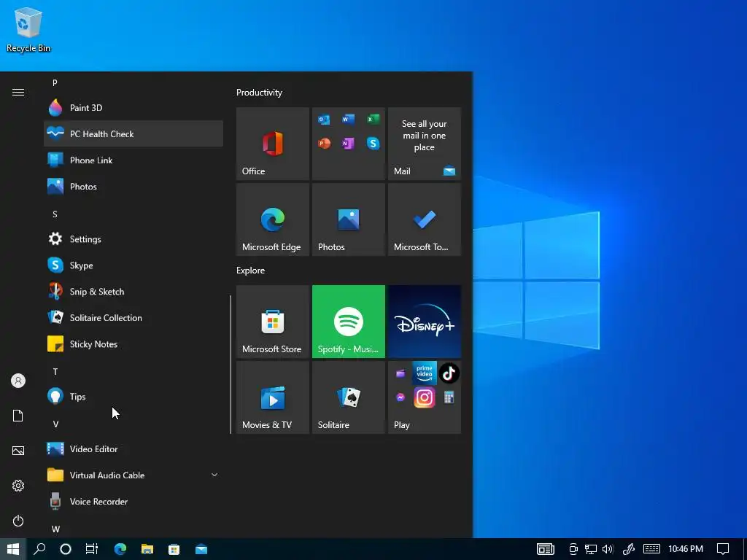
Task: Open the notification center
Action: pos(723,549)
